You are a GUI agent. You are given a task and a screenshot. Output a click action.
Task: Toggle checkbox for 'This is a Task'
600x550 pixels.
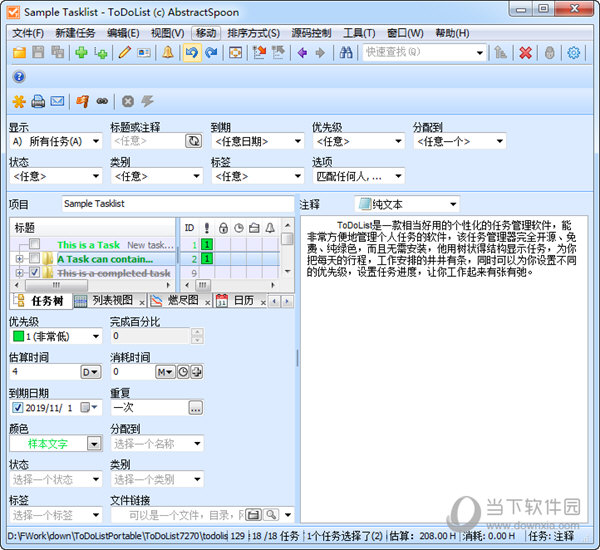(x=35, y=245)
